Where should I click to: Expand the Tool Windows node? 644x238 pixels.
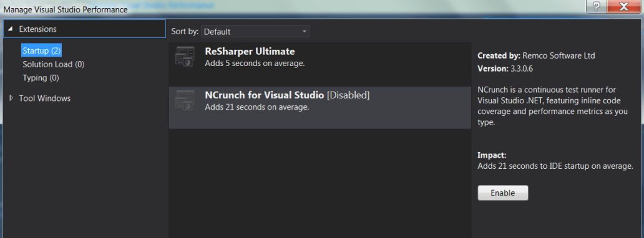11,98
